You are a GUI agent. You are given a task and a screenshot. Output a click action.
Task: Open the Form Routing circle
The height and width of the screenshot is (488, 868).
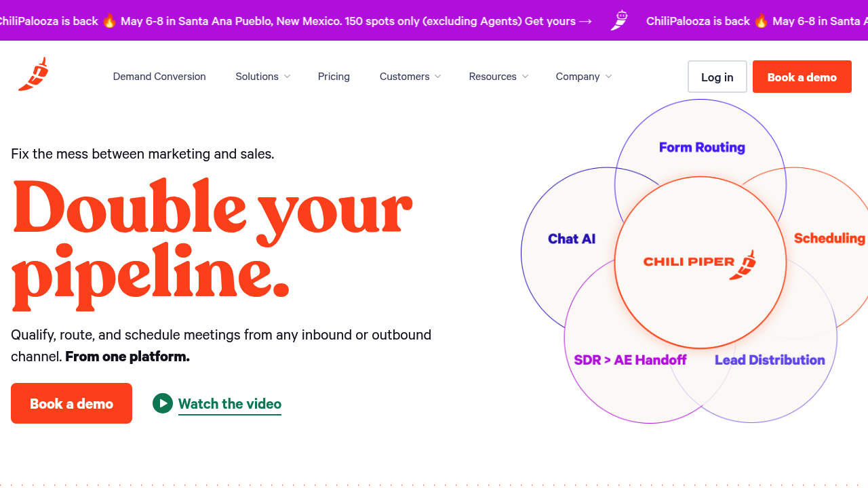click(x=701, y=147)
